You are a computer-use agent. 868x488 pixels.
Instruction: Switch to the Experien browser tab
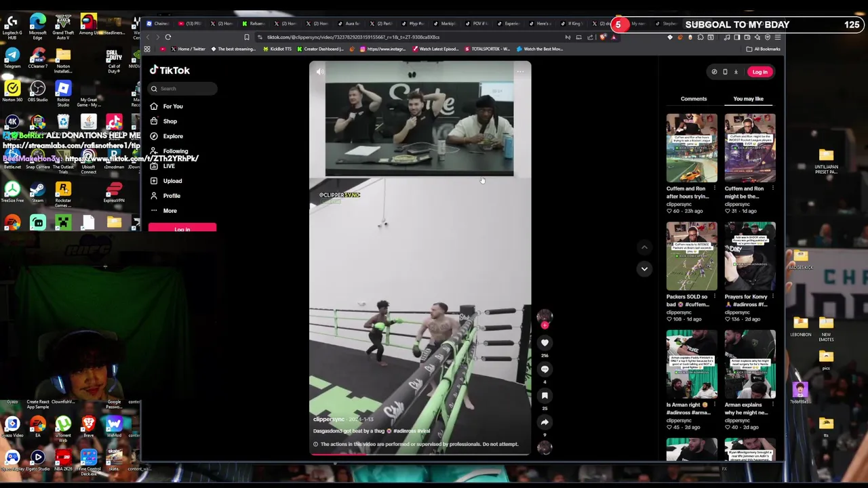coord(509,24)
